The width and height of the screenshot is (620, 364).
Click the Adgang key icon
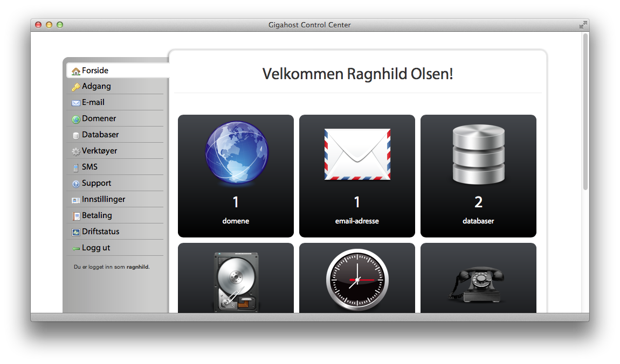pyautogui.click(x=76, y=87)
